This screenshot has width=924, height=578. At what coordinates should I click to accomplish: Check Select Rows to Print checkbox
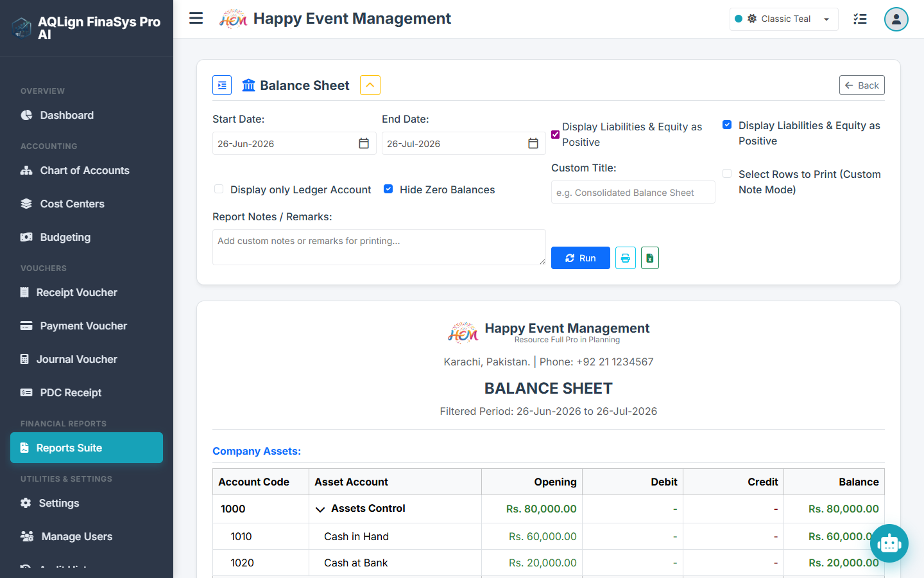click(727, 173)
